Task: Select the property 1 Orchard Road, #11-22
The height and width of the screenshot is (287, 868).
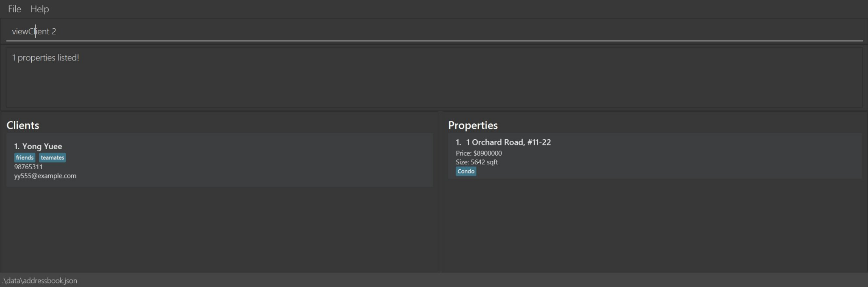Action: point(508,142)
